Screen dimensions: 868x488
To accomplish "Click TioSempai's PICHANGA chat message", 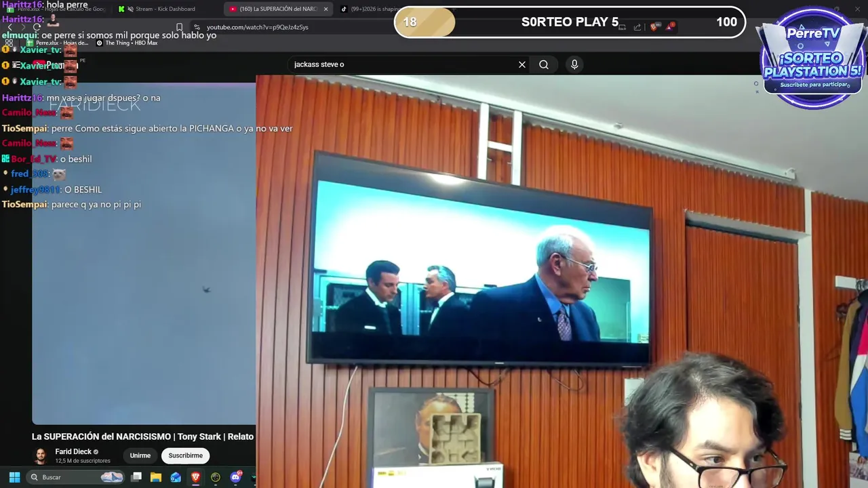I will 147,128.
